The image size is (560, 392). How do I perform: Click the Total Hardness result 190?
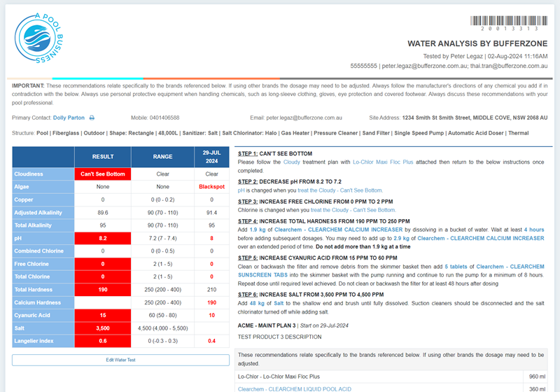point(103,290)
